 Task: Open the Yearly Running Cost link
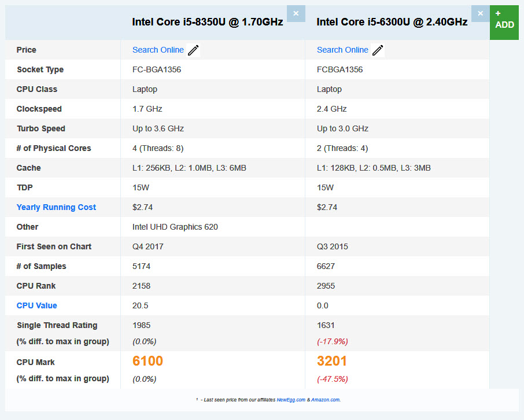[x=56, y=207]
